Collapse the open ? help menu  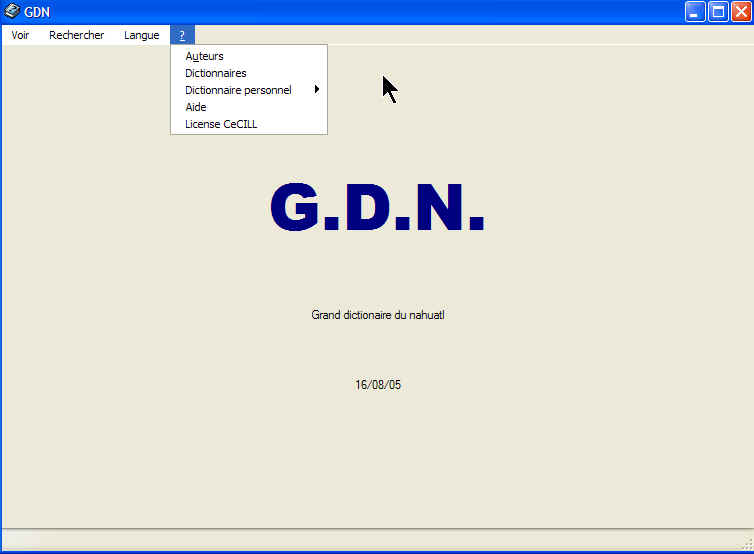(x=182, y=35)
